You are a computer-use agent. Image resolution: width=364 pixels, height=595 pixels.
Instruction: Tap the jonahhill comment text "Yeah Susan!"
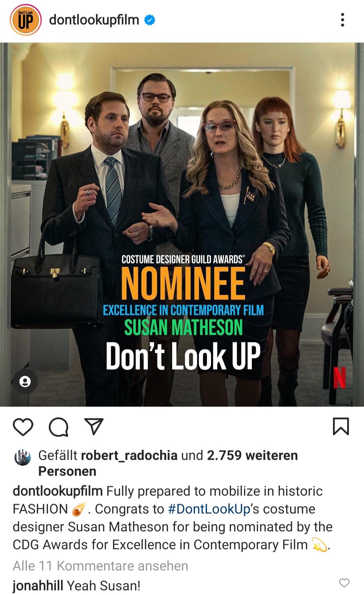coord(103,586)
